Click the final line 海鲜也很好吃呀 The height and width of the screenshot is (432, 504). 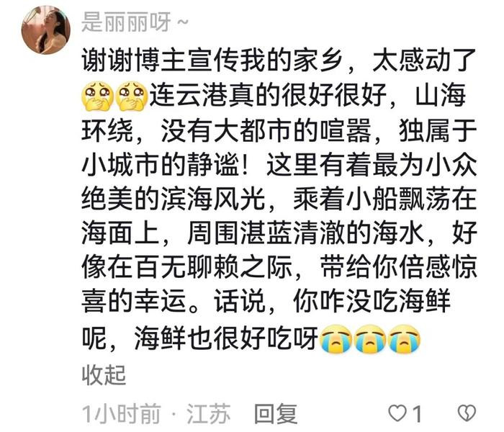point(226,339)
